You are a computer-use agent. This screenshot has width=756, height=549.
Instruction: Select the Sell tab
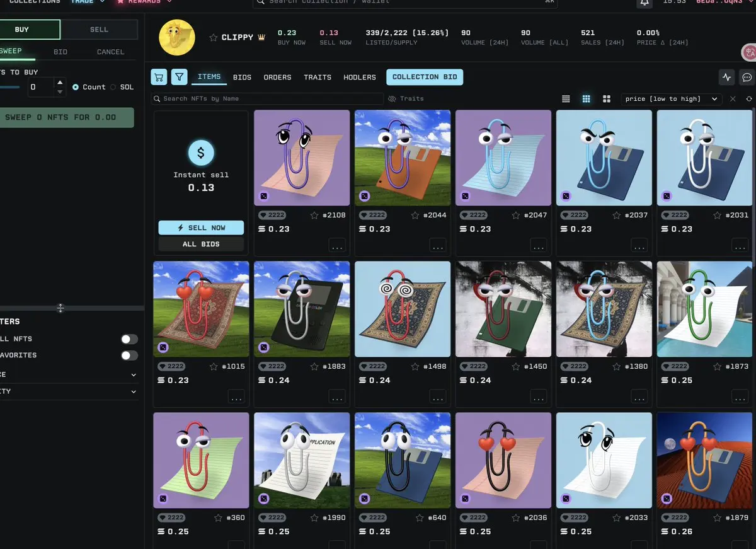pos(99,30)
